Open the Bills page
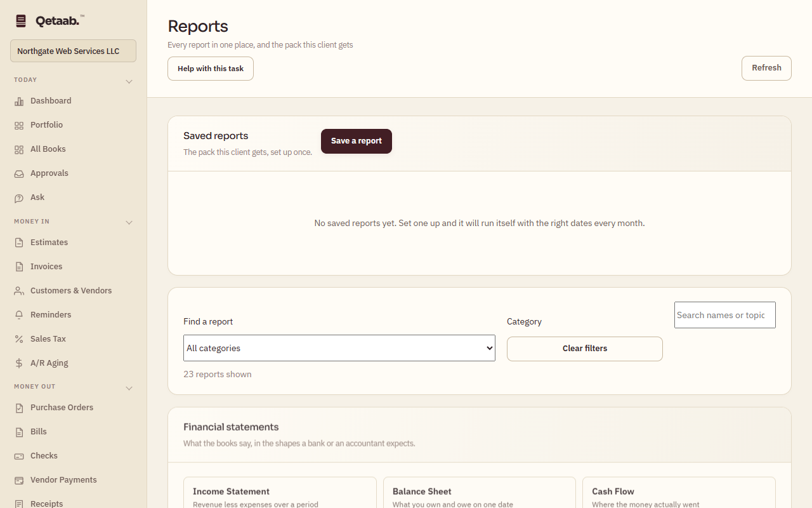This screenshot has height=508, width=812. pos(74,432)
